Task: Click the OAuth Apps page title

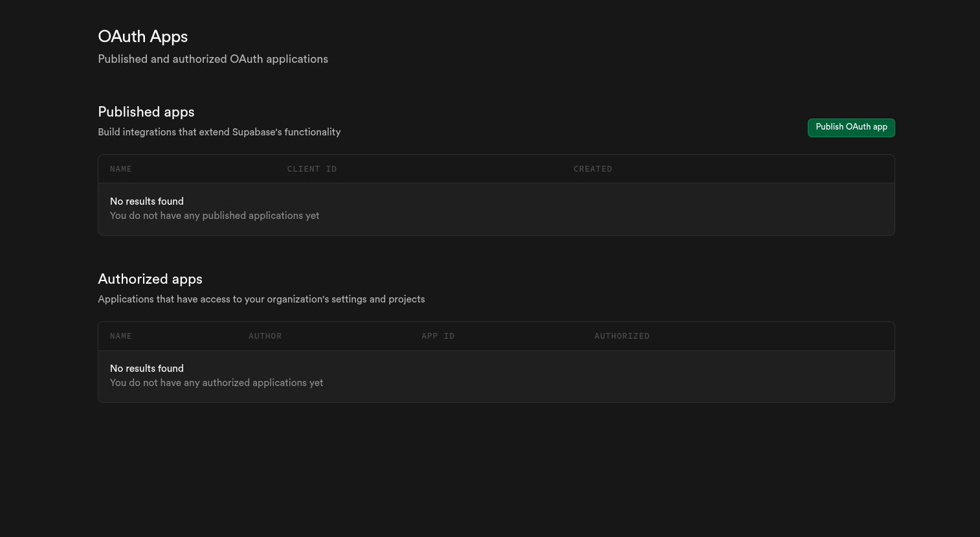Action: (143, 37)
